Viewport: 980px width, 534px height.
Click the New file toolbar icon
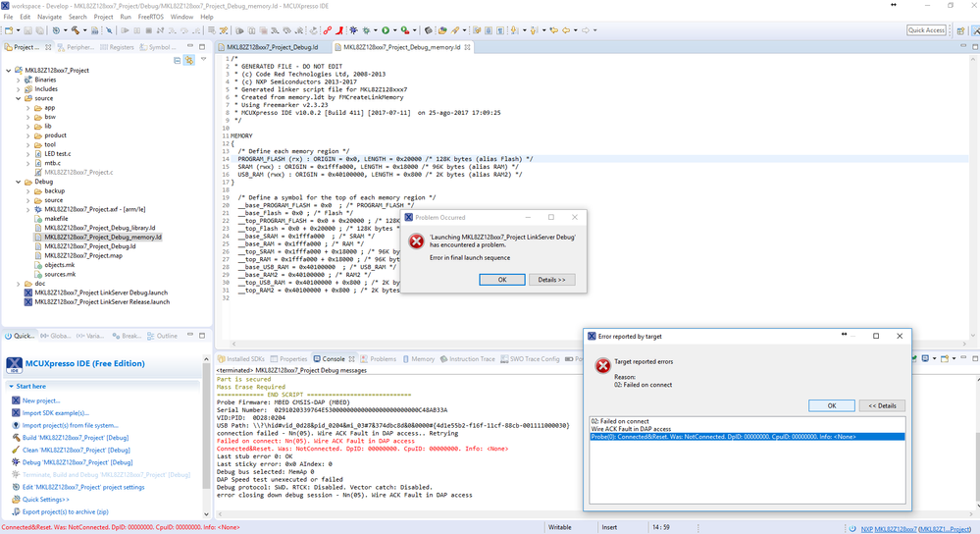click(x=9, y=30)
